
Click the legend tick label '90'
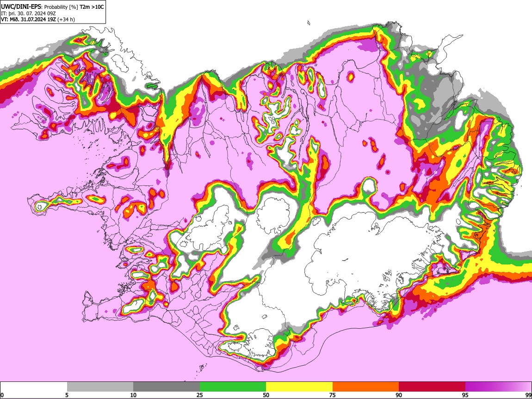(399, 395)
